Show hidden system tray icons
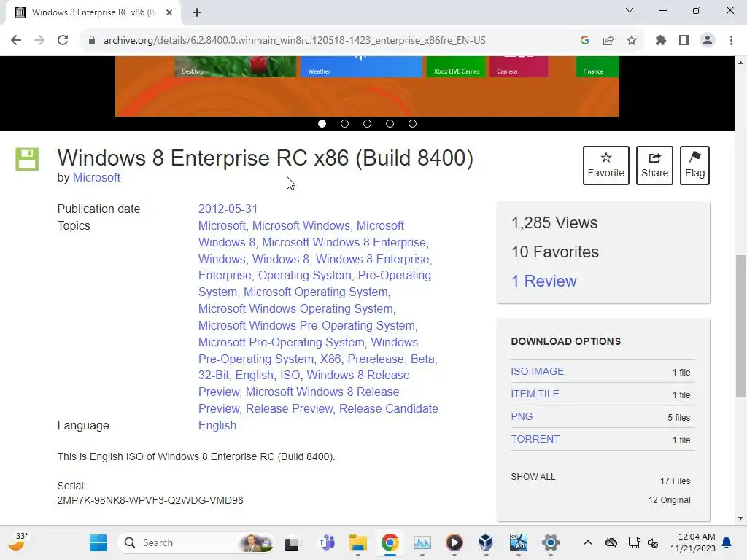This screenshot has height=560, width=747. [588, 542]
